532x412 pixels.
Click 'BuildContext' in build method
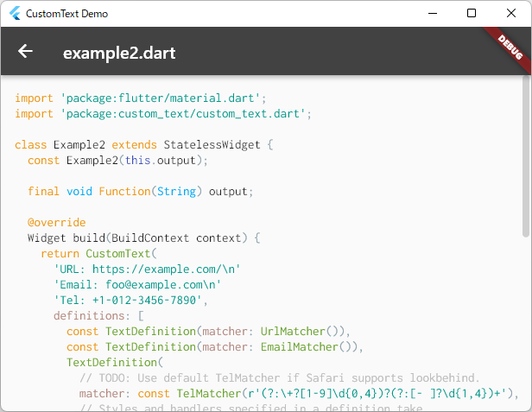click(x=150, y=238)
